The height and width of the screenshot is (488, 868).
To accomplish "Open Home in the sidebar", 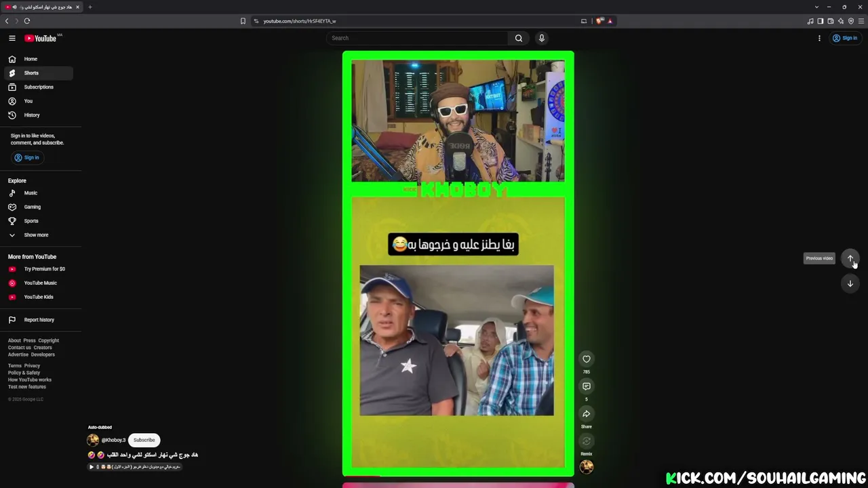I will [x=38, y=59].
